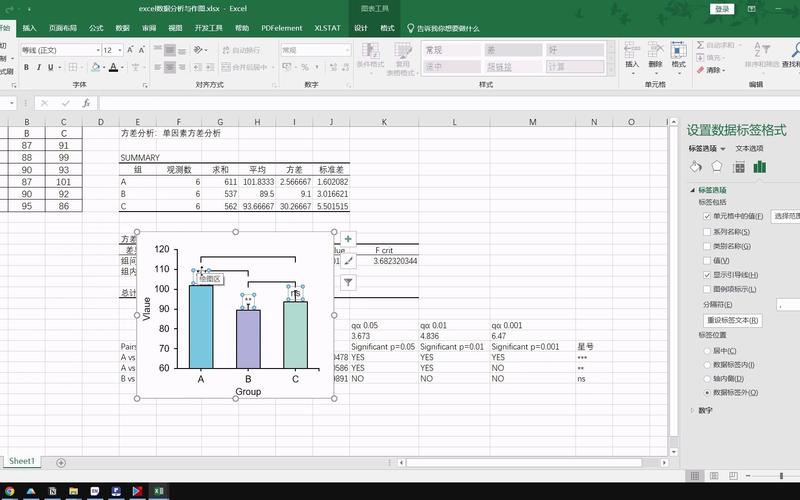Click the formula bar input field

[x=449, y=104]
